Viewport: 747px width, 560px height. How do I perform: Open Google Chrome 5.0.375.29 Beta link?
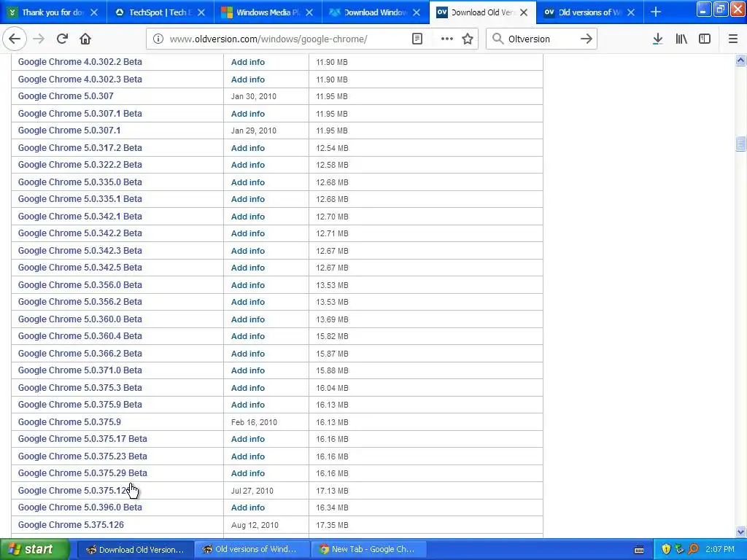(x=82, y=473)
